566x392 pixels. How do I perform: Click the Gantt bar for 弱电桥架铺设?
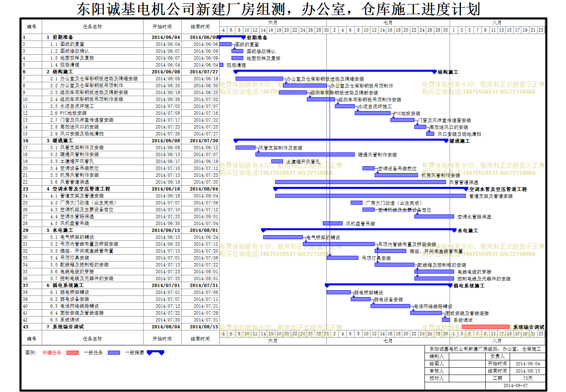pos(339,292)
